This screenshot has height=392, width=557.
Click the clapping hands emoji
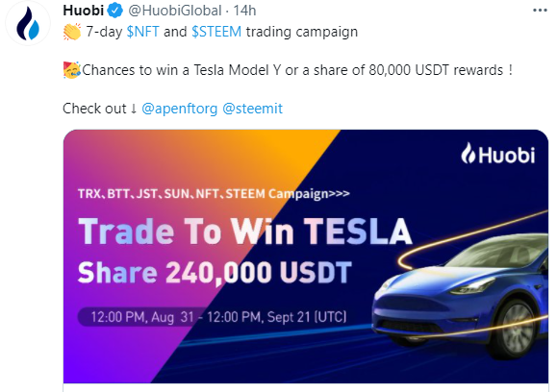click(72, 32)
